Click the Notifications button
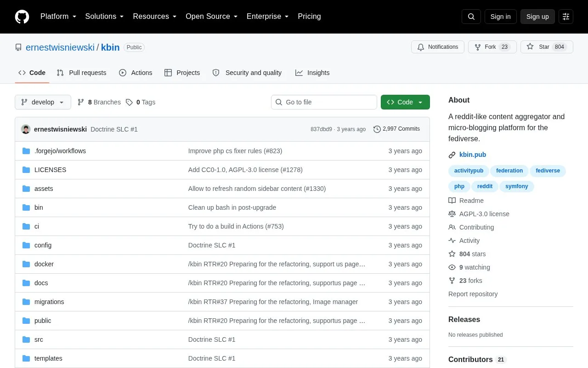The width and height of the screenshot is (588, 368). (438, 47)
